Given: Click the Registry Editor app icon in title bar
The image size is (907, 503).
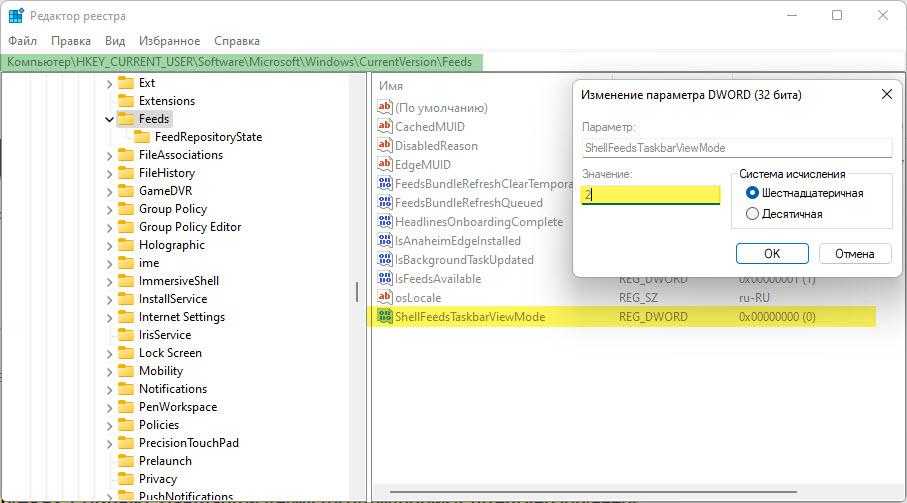Looking at the screenshot, I should point(16,16).
